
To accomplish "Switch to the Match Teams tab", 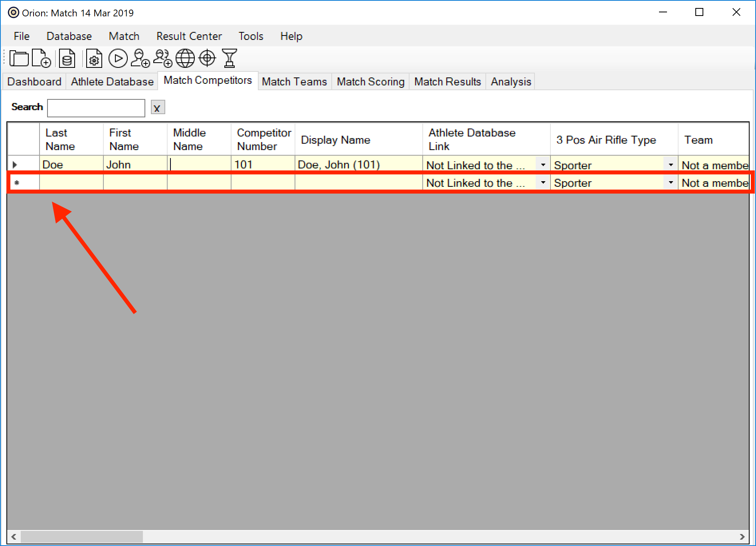I will tap(294, 82).
